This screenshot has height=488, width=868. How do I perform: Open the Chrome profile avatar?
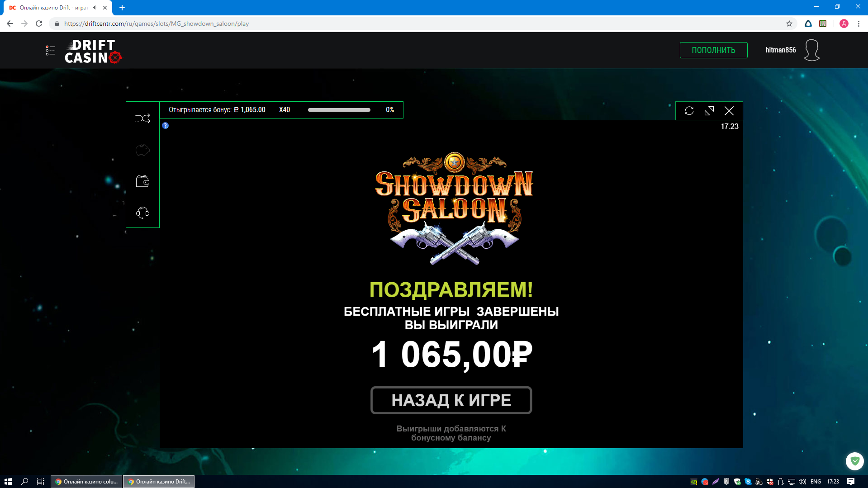click(844, 24)
